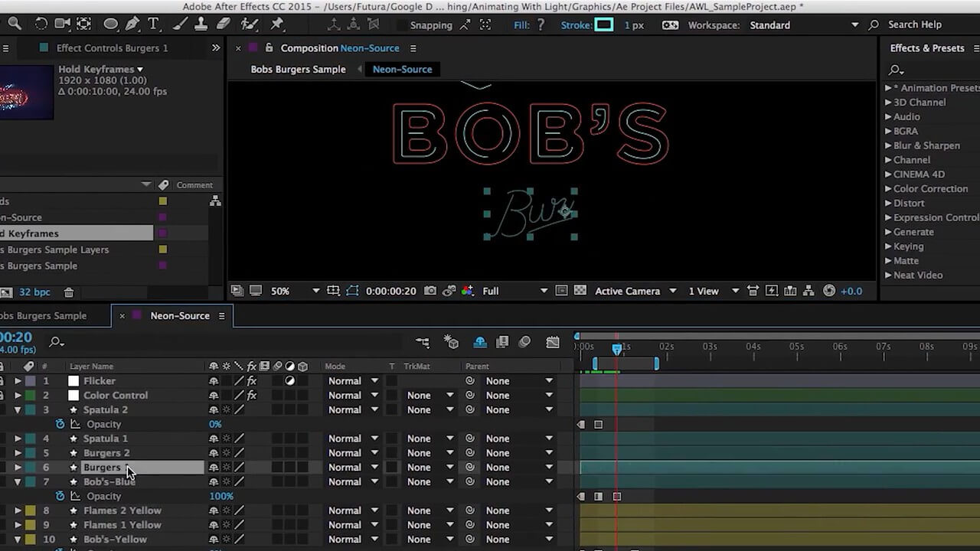Expand the Burgers 2 layer properties
The image size is (980, 551).
[18, 453]
